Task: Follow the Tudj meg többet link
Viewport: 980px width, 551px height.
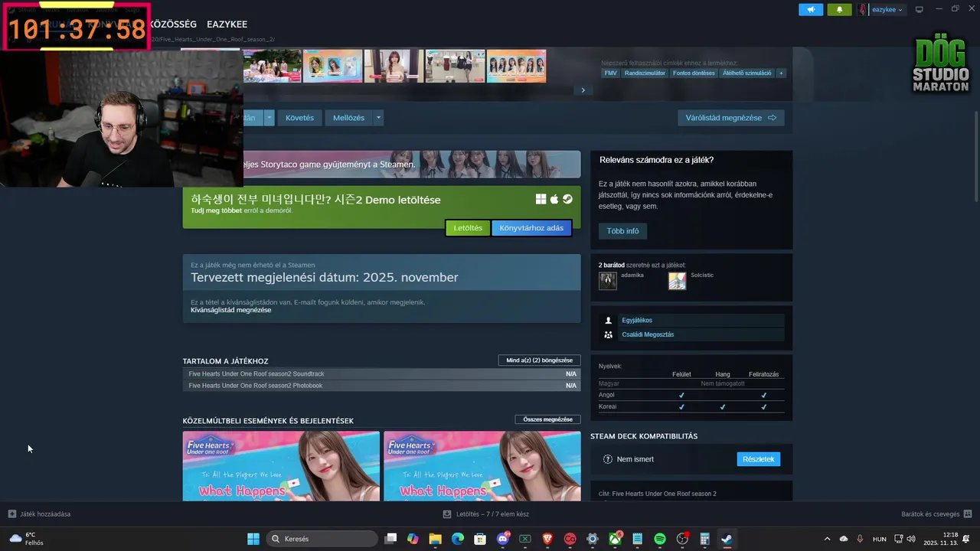Action: [x=216, y=210]
